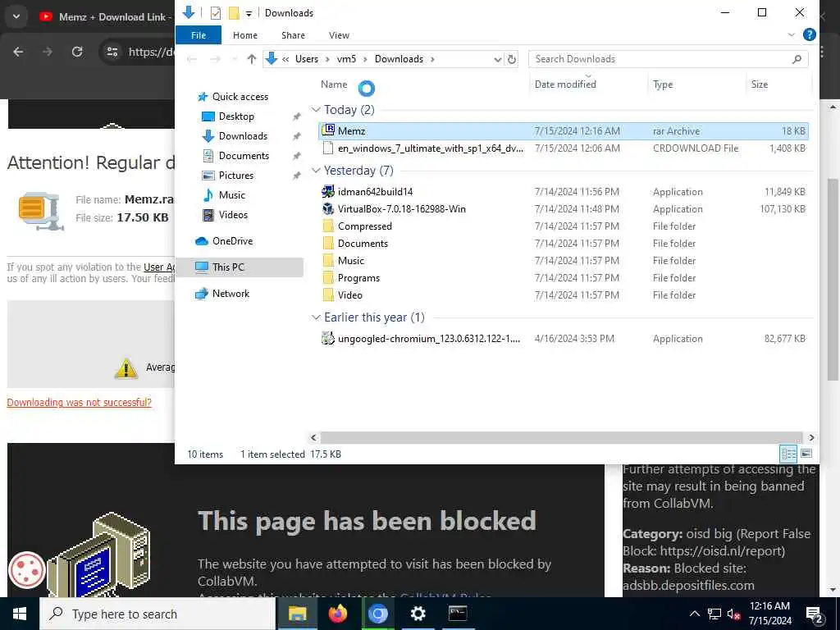This screenshot has height=630, width=840.
Task: Click the Properties quick access toolbar checkbox icon
Action: click(216, 13)
